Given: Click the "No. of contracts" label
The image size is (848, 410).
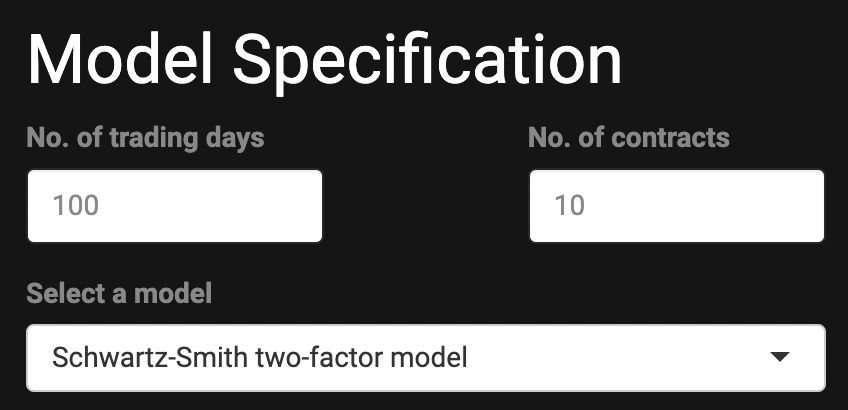Looking at the screenshot, I should [x=629, y=138].
